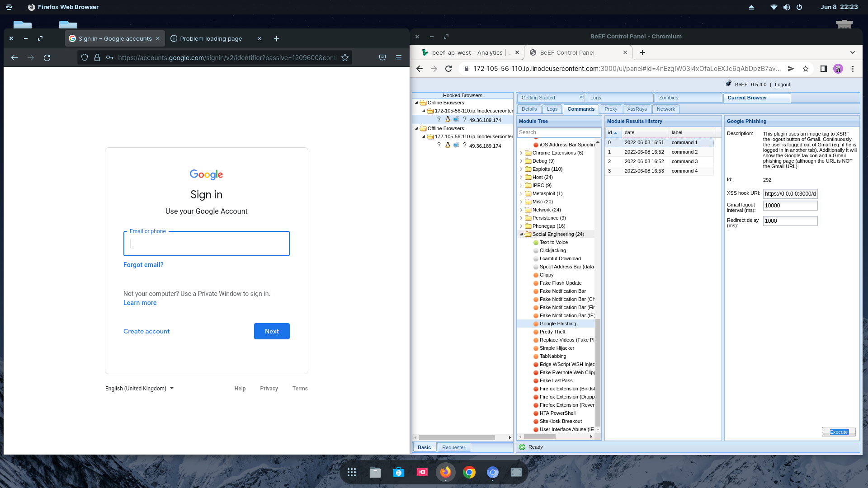
Task: Toggle the Basic tab at bottom panel
Action: pyautogui.click(x=425, y=447)
